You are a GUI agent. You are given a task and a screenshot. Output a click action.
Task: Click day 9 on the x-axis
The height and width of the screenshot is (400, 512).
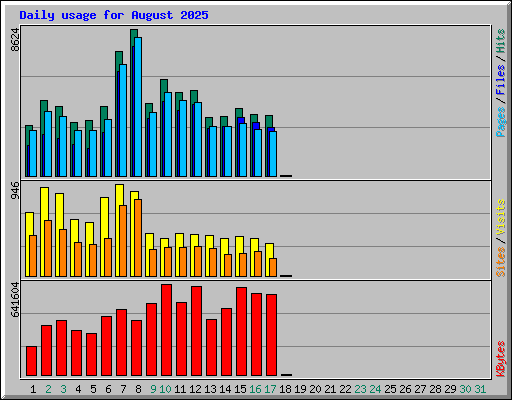coord(153,389)
